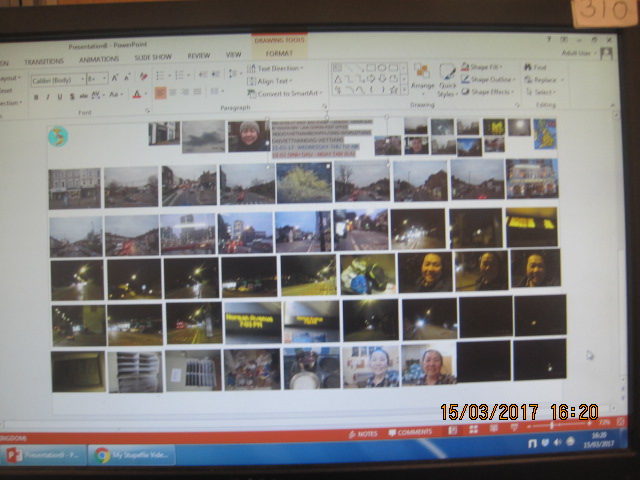This screenshot has height=480, width=640.
Task: Click Numbering list icon
Action: [x=179, y=75]
